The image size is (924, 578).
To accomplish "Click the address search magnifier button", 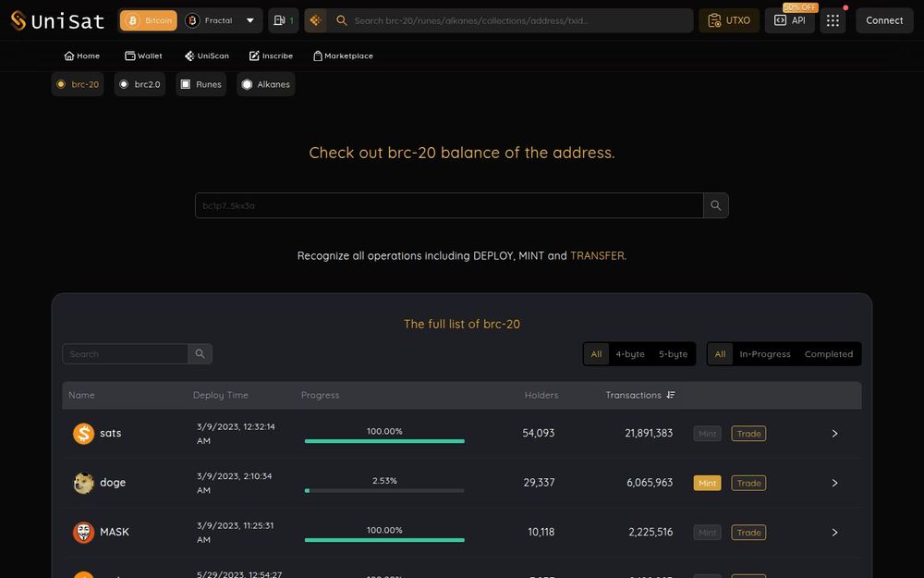I will tap(715, 205).
